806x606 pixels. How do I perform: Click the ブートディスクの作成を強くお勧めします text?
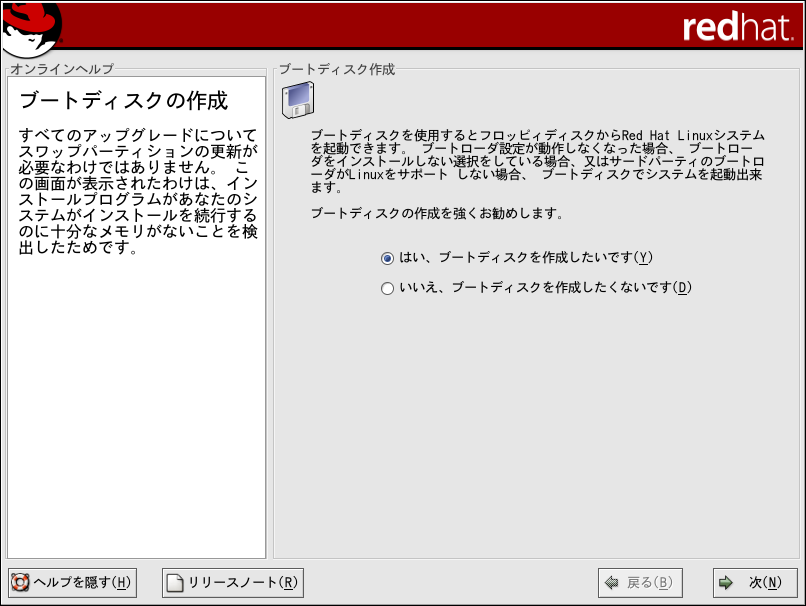[x=436, y=214]
